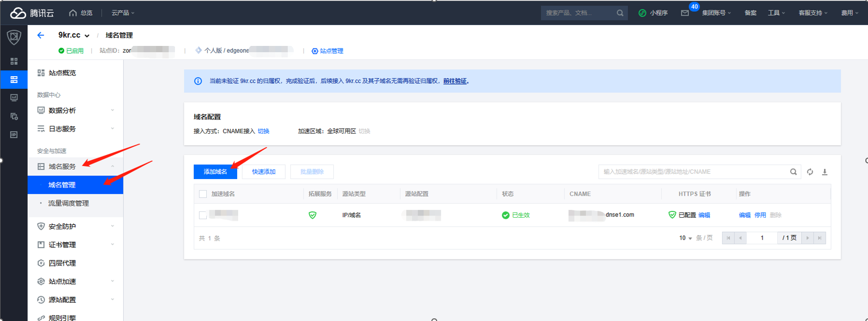Click the 四层代理 sidebar icon
The image size is (868, 321).
(x=41, y=263)
